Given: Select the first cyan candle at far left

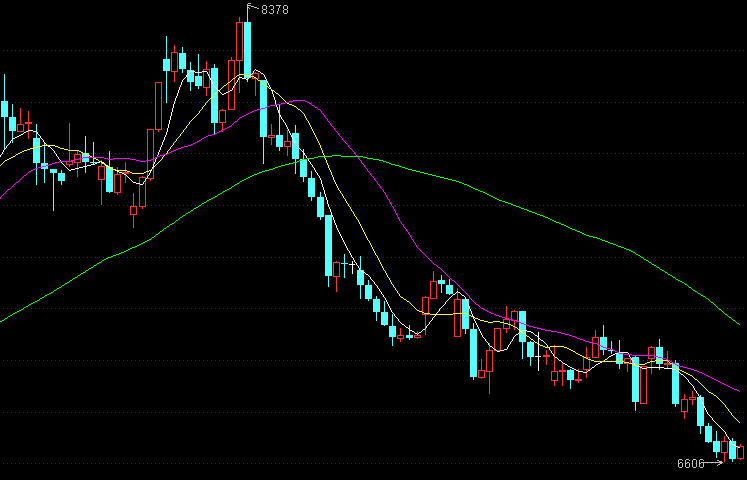Looking at the screenshot, I should 5,108.
